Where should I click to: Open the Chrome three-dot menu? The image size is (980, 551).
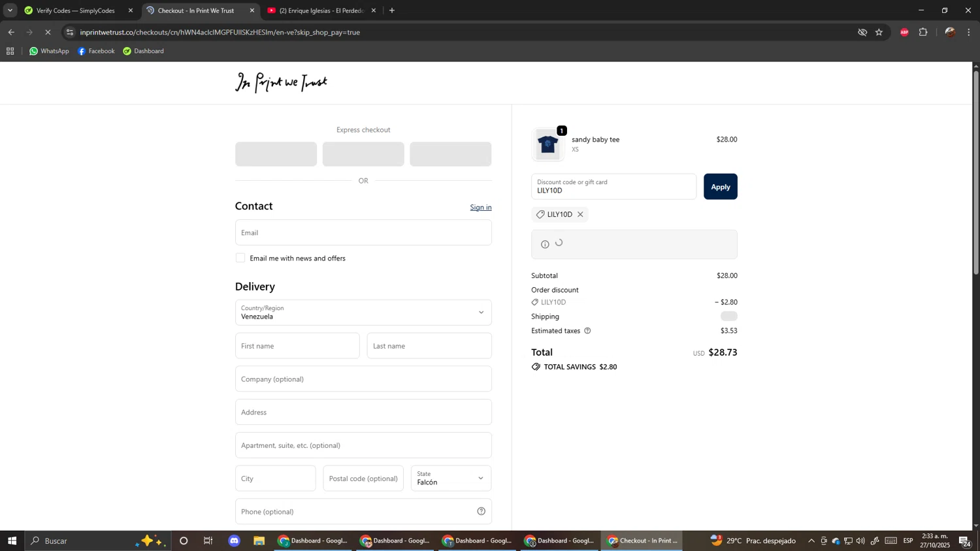pyautogui.click(x=969, y=32)
